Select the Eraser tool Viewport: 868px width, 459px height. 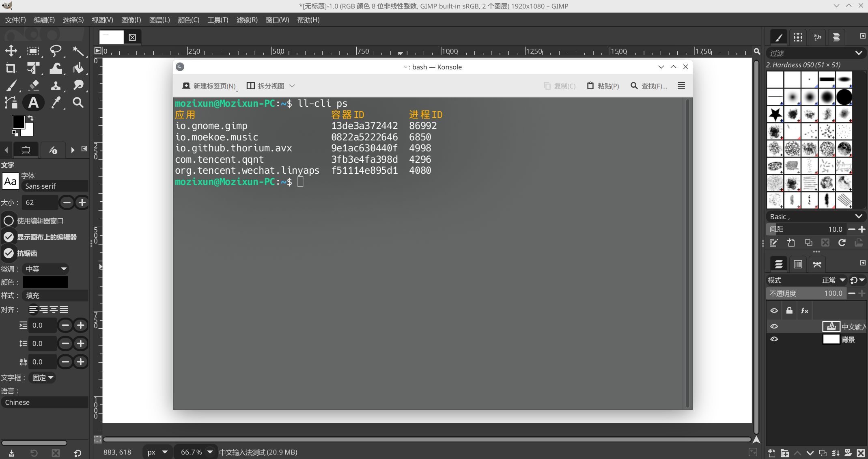coord(33,85)
